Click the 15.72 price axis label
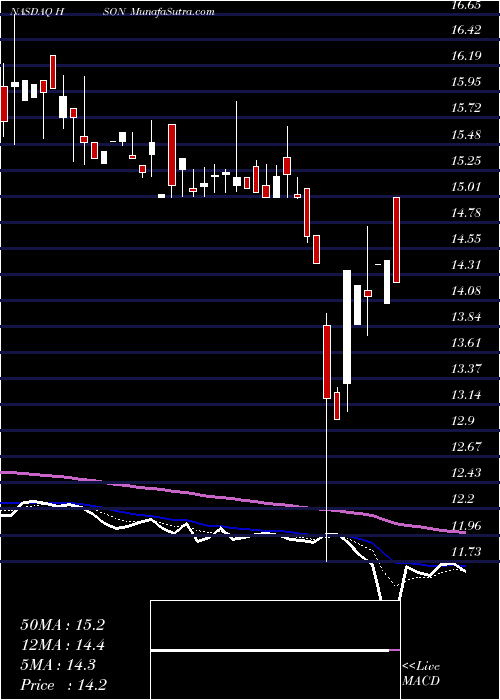This screenshot has width=500, height=700. [x=467, y=108]
